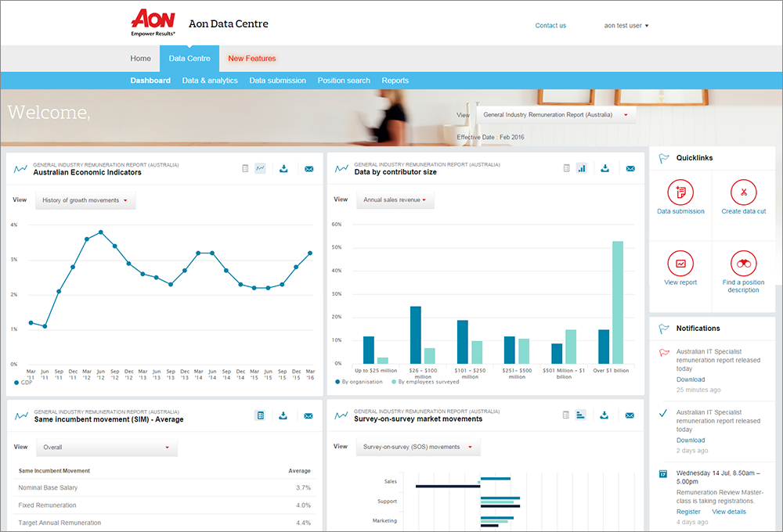Open the History of growth movements dropdown
783x532 pixels.
[x=85, y=200]
